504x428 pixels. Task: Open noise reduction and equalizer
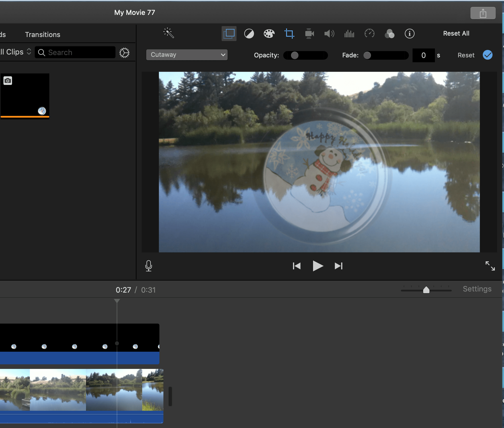point(349,34)
